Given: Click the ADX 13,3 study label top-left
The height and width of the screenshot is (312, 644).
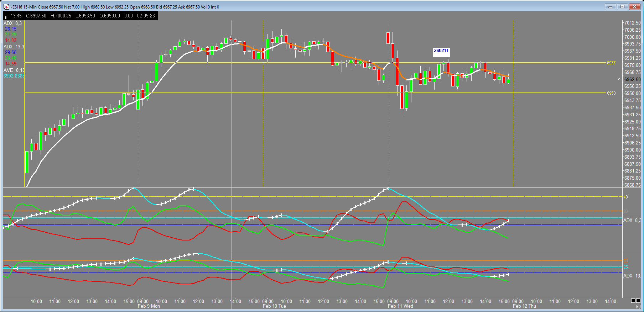Looking at the screenshot, I should click(14, 47).
